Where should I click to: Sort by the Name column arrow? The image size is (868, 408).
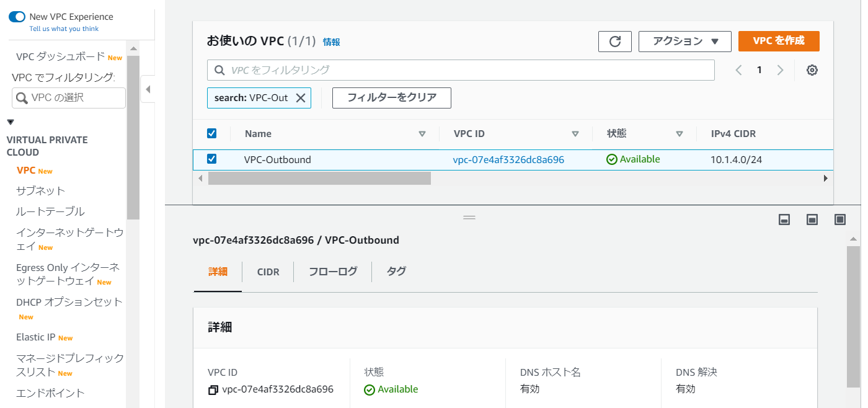(422, 134)
